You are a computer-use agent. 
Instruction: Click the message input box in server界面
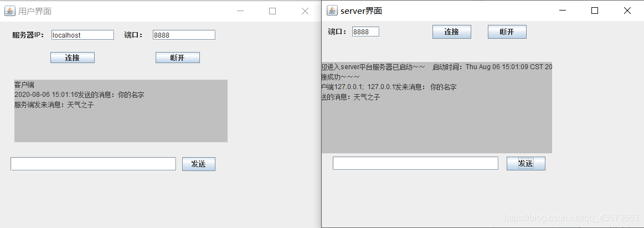click(x=416, y=163)
